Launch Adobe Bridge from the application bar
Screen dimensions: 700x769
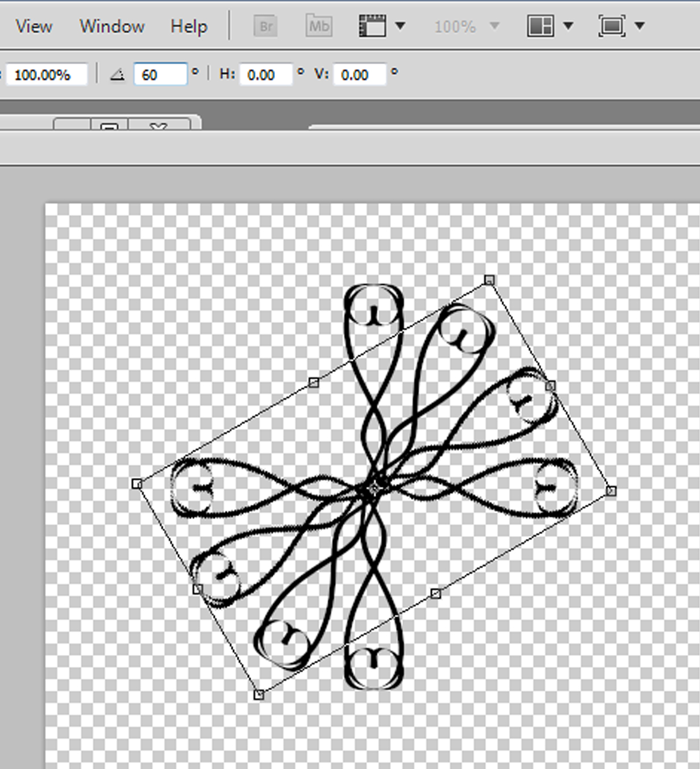tap(266, 26)
